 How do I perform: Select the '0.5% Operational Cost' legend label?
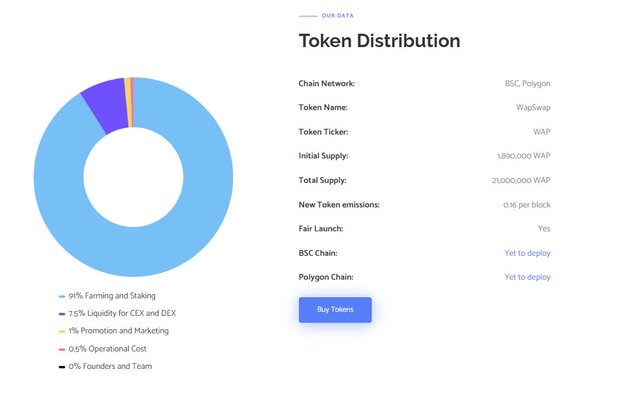click(107, 348)
